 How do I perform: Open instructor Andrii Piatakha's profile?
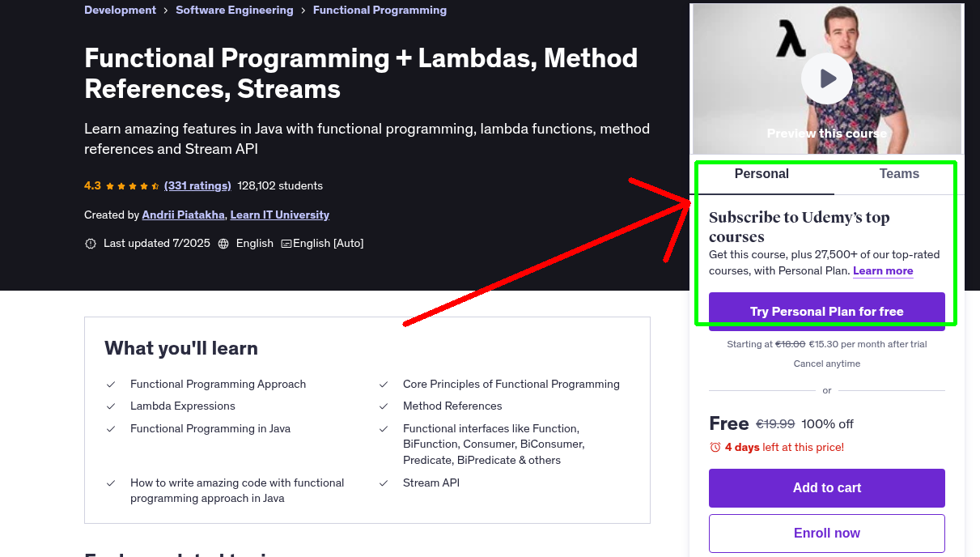pyautogui.click(x=183, y=215)
